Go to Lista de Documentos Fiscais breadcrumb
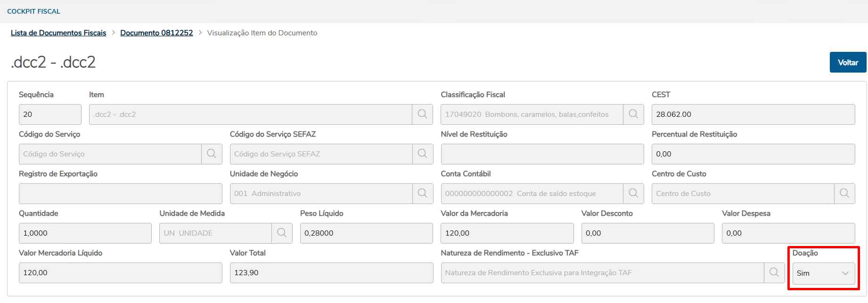The height and width of the screenshot is (303, 868). [58, 33]
